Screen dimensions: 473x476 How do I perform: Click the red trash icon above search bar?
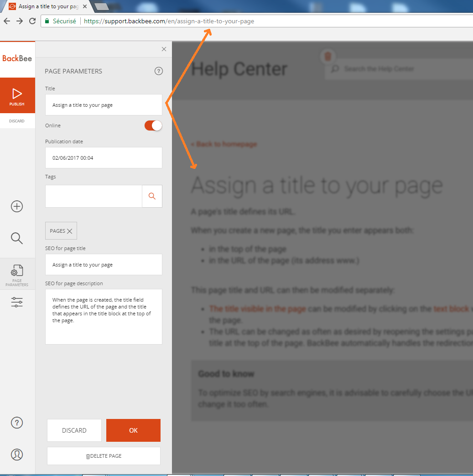pyautogui.click(x=327, y=56)
